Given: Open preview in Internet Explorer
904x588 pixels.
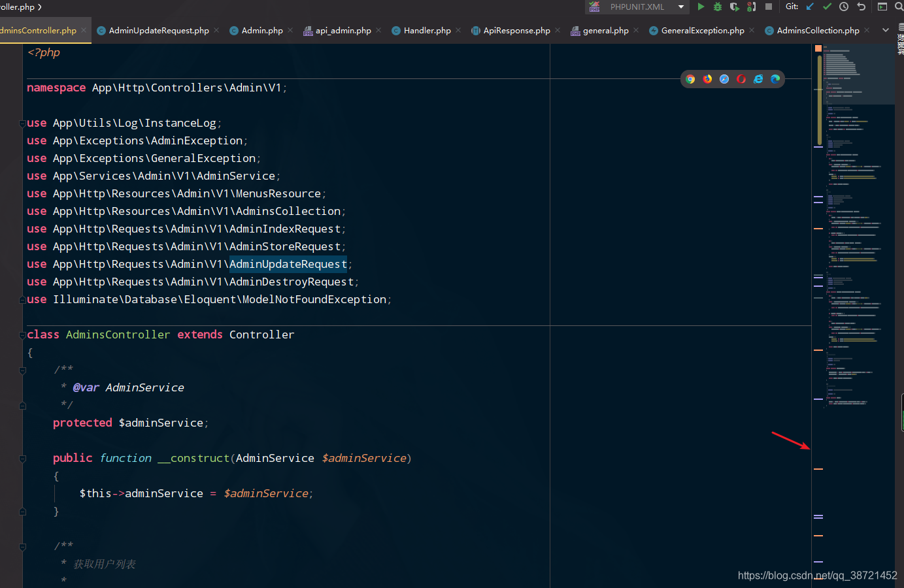Looking at the screenshot, I should point(758,79).
